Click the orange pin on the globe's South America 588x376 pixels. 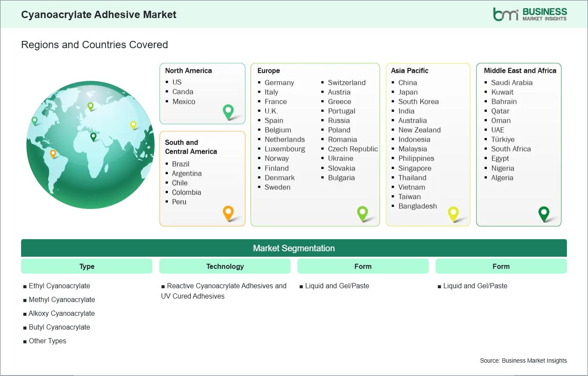click(x=53, y=153)
